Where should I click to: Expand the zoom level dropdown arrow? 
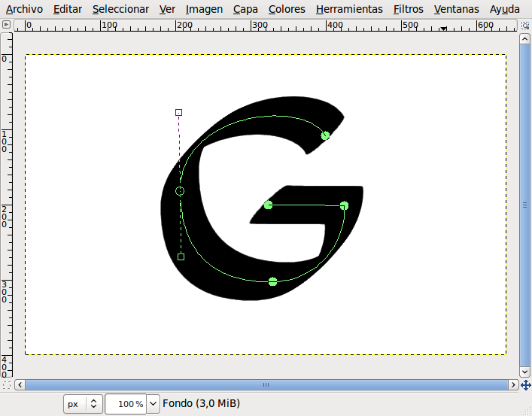(x=153, y=404)
